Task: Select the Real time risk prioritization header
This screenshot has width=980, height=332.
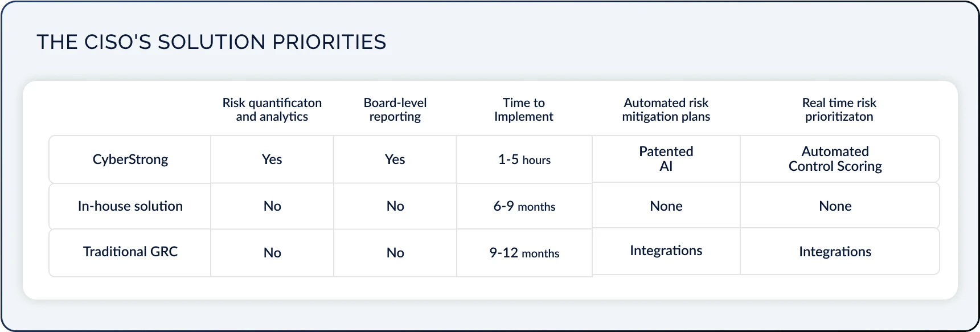Action: 839,109
